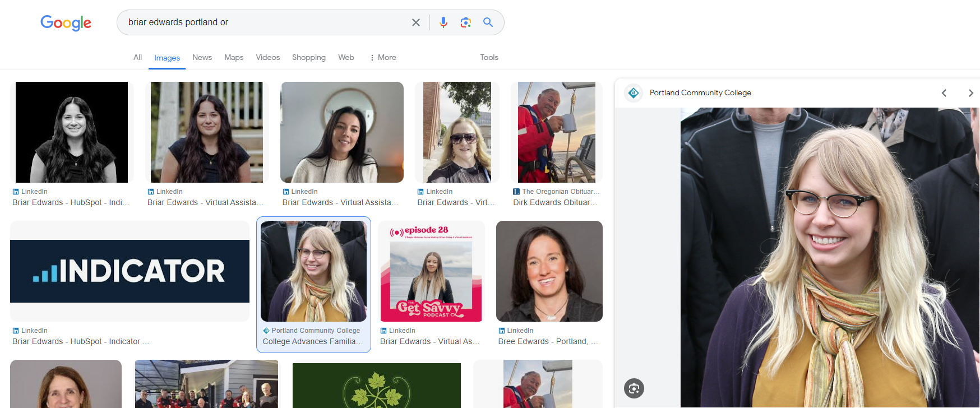Screen dimensions: 980x408
Task: Click Portland Community College title in preview panel header
Action: [x=700, y=92]
